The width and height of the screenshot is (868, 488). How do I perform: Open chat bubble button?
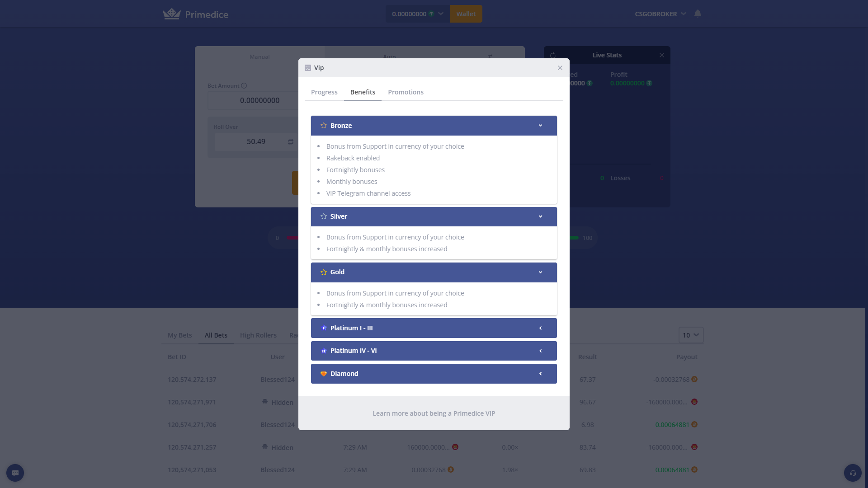(15, 473)
